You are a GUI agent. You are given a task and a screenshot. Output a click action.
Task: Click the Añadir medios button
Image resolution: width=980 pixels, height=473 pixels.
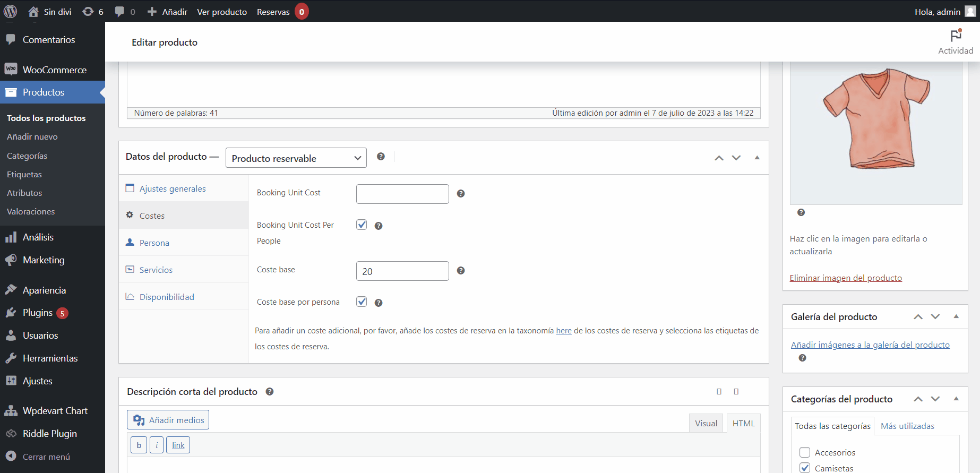point(168,420)
